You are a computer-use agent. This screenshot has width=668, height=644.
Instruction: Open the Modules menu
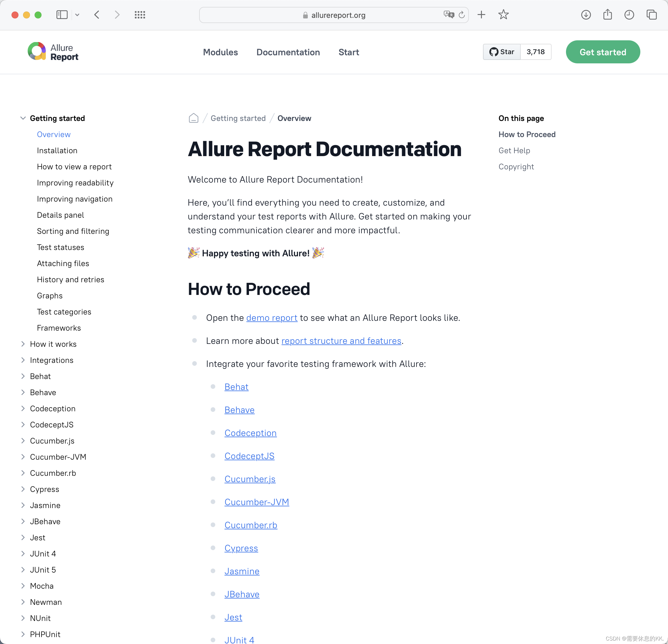click(220, 52)
